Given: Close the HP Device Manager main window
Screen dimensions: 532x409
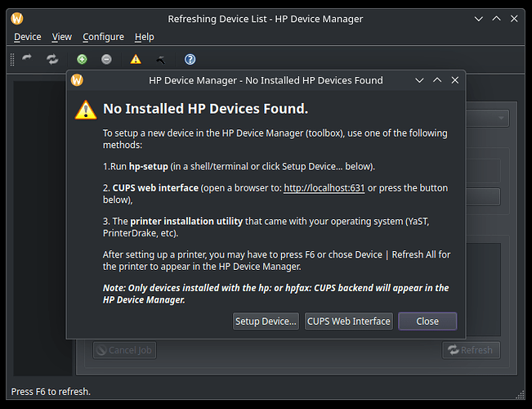Looking at the screenshot, I should tap(514, 19).
